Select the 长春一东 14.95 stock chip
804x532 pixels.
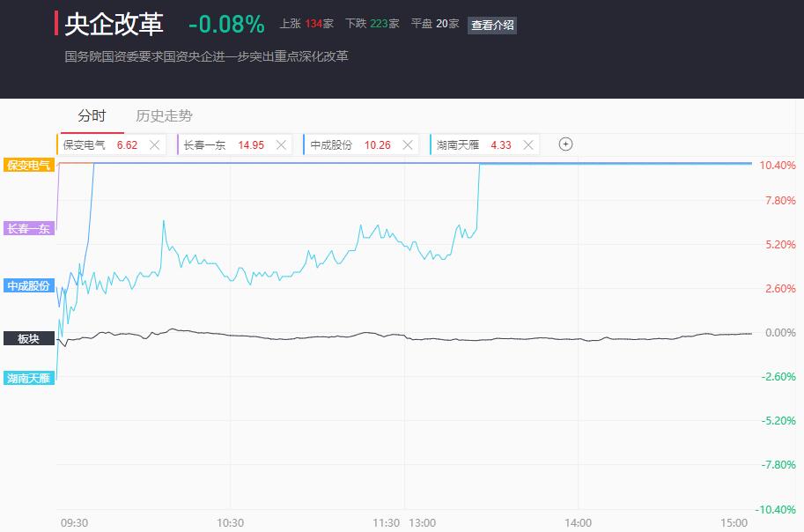[224, 145]
